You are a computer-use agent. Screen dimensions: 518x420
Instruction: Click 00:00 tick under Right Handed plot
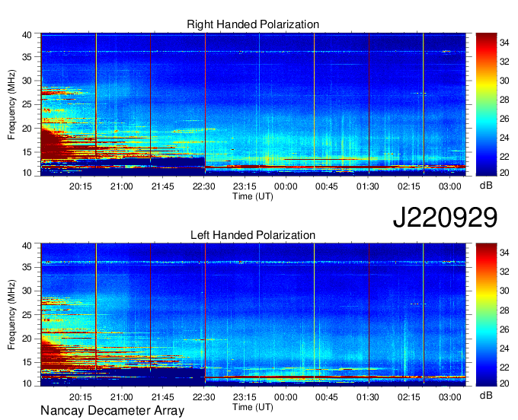point(286,186)
